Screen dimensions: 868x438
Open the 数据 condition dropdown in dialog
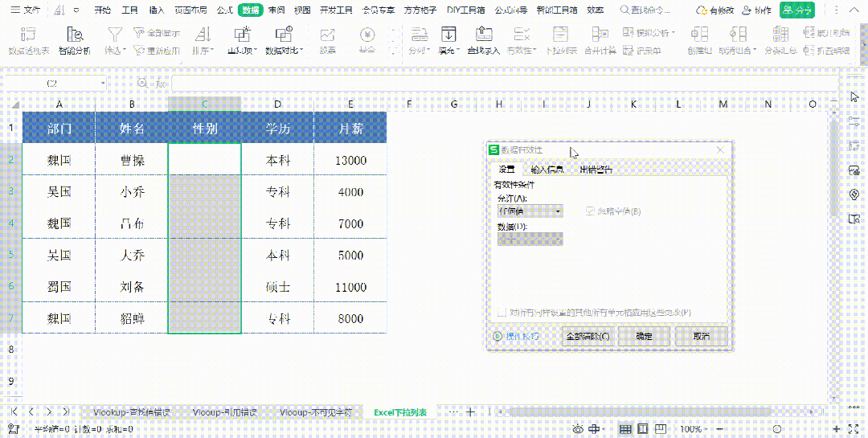[x=530, y=239]
